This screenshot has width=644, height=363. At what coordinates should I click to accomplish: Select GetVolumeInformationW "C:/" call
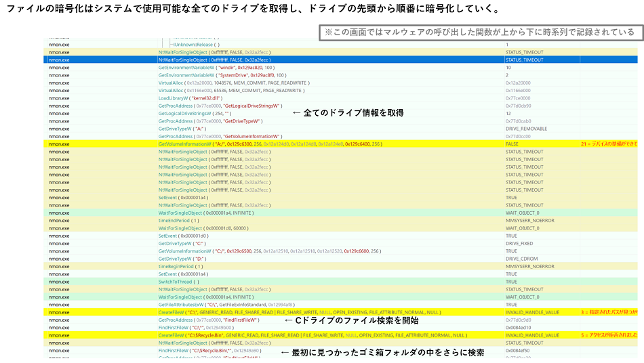(270, 251)
